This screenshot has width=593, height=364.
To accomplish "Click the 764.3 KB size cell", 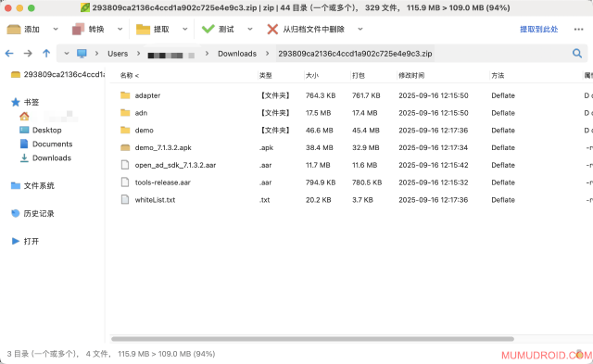I will (321, 95).
